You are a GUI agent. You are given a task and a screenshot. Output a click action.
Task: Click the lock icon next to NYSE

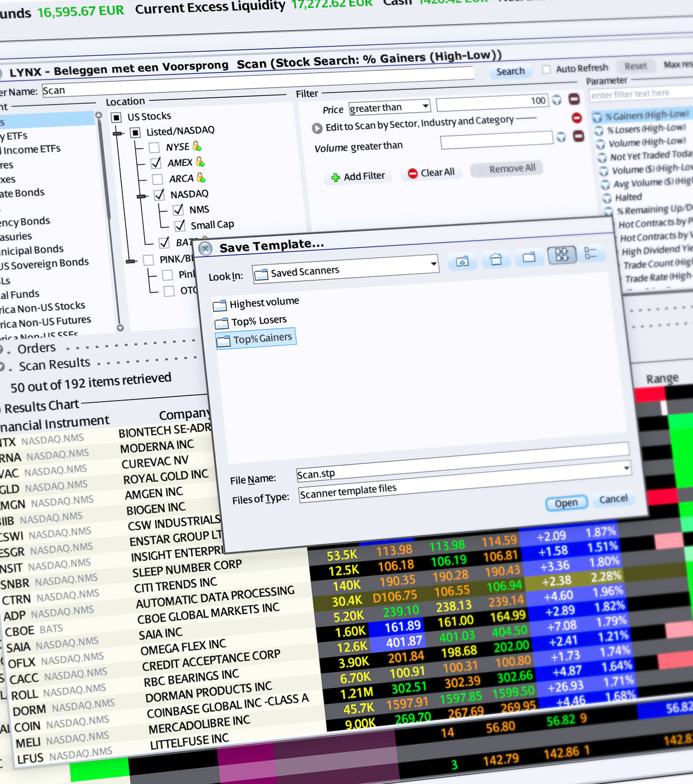click(197, 146)
